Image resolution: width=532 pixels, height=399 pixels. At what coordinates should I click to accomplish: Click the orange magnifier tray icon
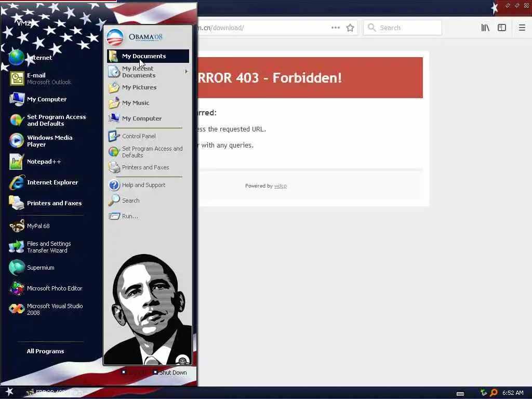pos(494,393)
